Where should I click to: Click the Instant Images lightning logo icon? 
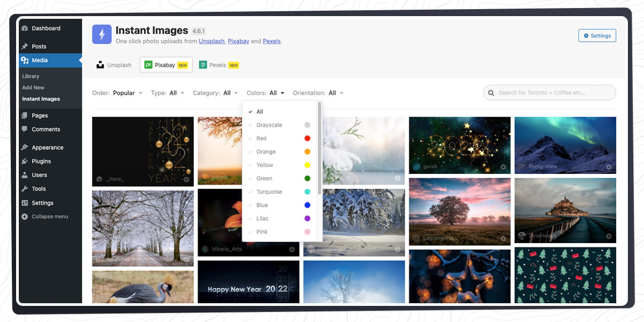[x=102, y=34]
